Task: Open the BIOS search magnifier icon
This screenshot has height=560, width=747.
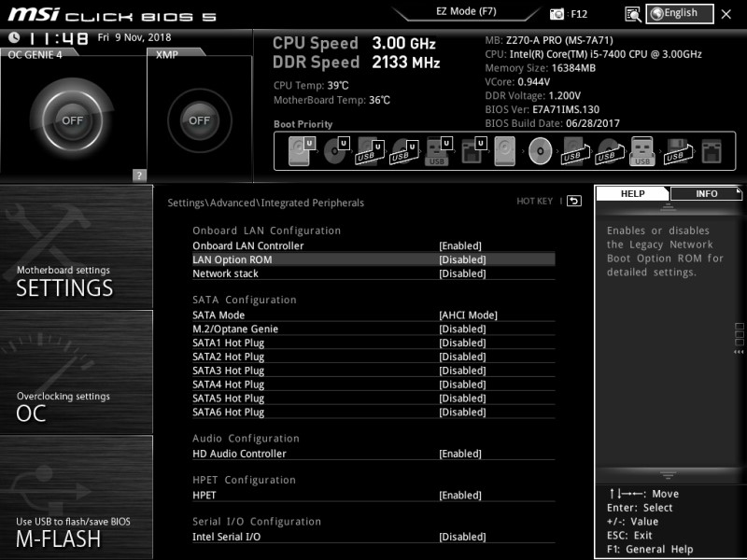Action: click(x=633, y=14)
